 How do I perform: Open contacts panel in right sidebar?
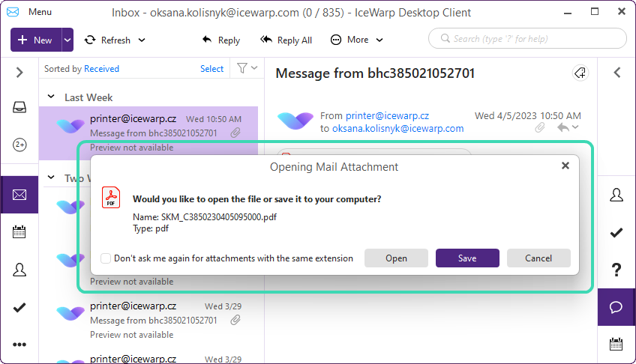616,195
